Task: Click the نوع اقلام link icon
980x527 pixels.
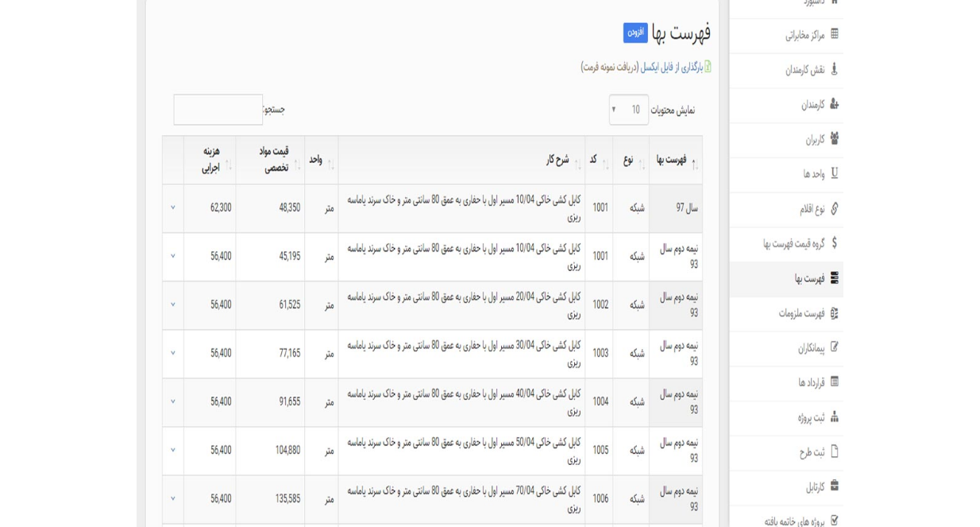Action: pos(834,208)
